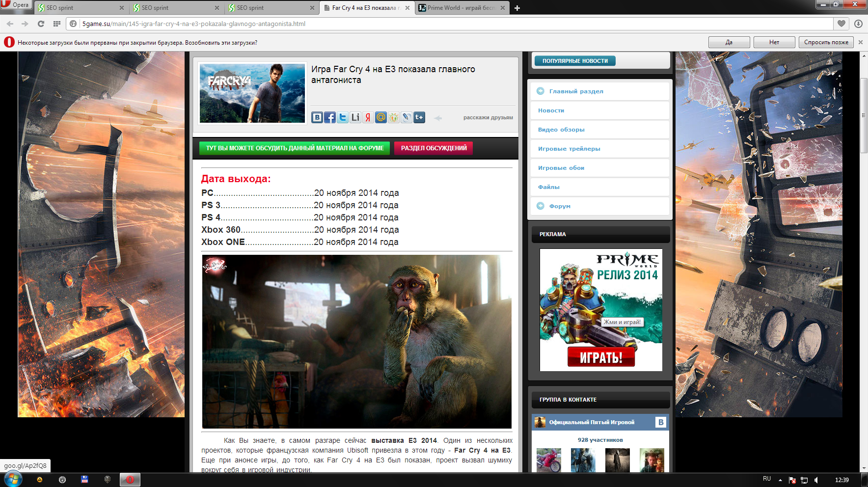Open a new browser tab

[517, 8]
